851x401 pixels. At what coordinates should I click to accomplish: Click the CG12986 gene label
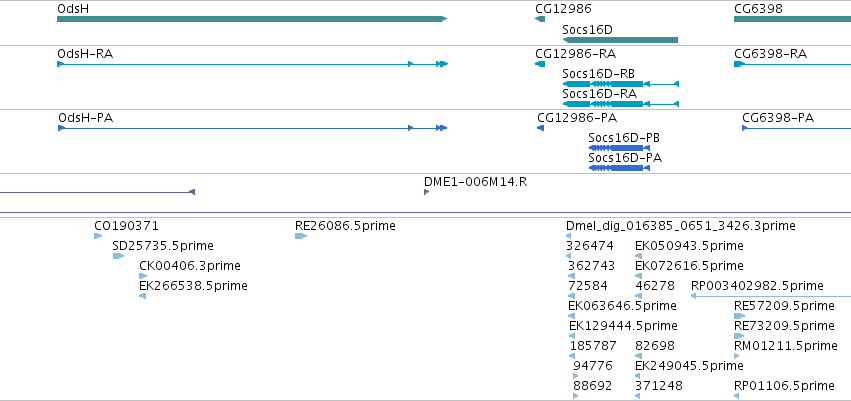pos(563,9)
